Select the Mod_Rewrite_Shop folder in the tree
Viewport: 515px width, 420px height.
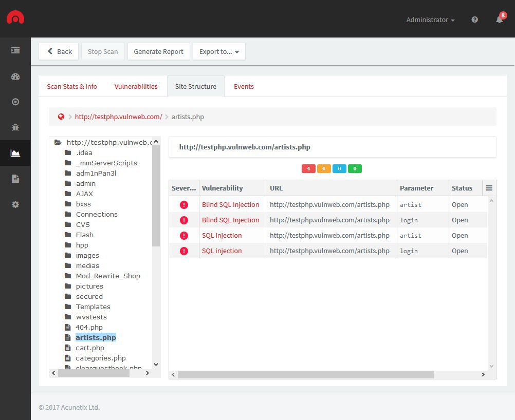pyautogui.click(x=108, y=276)
